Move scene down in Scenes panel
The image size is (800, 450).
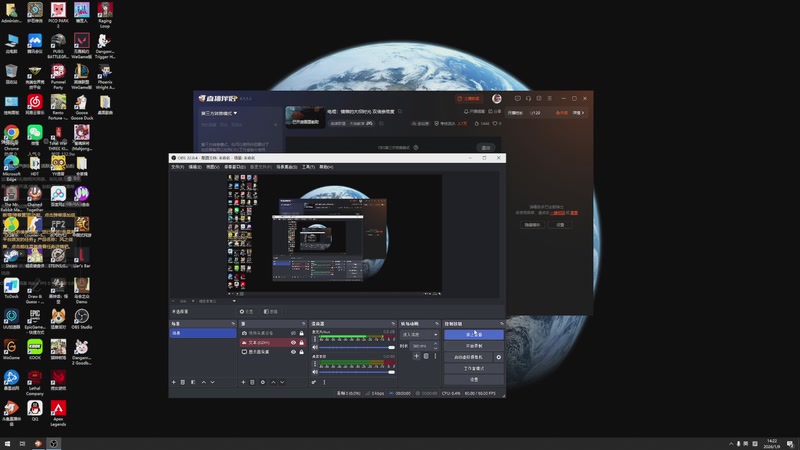(x=213, y=382)
